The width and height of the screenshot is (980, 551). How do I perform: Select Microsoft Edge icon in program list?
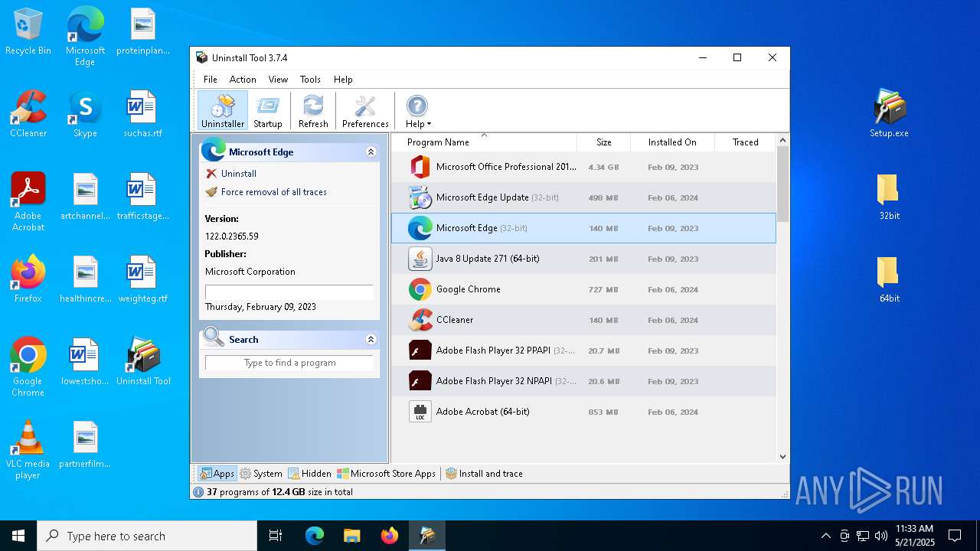tap(420, 228)
